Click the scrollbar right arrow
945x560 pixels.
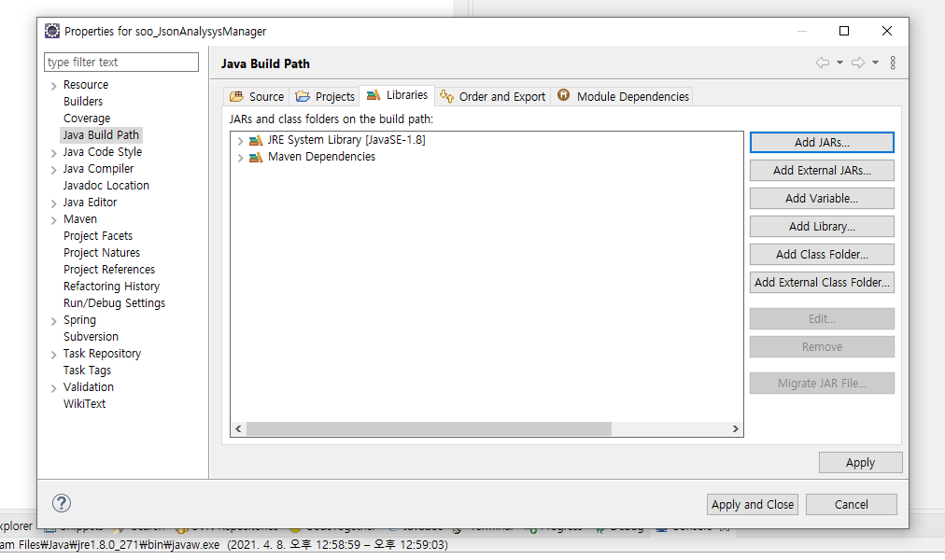pyautogui.click(x=735, y=428)
